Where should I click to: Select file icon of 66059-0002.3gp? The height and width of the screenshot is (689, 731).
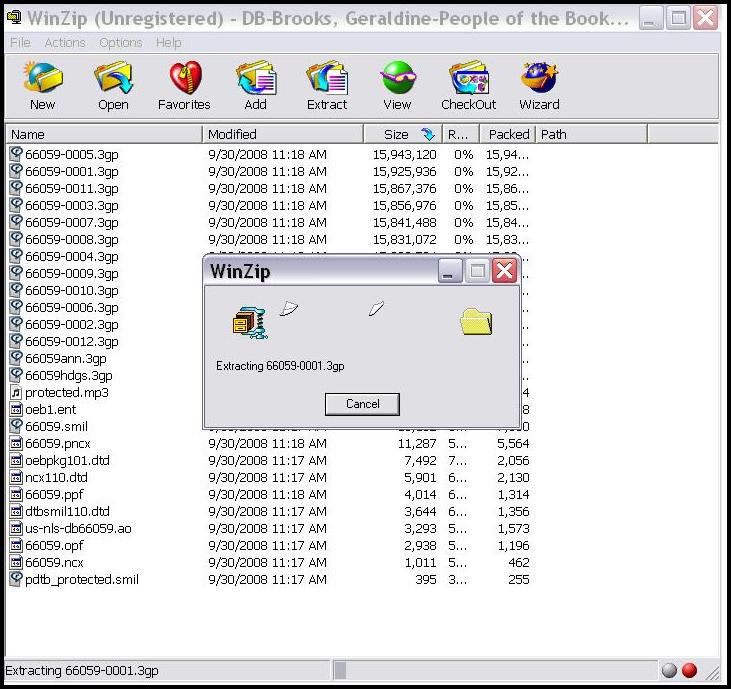pos(16,324)
